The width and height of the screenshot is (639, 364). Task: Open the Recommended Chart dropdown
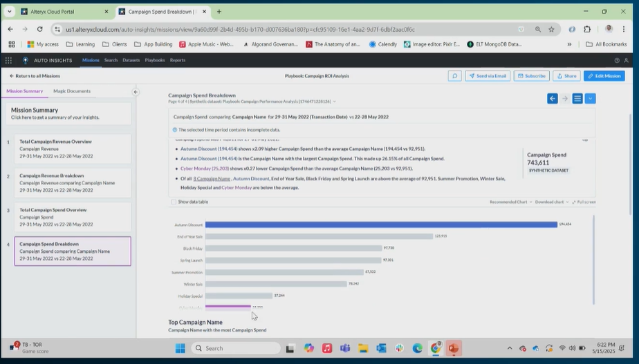pyautogui.click(x=510, y=202)
